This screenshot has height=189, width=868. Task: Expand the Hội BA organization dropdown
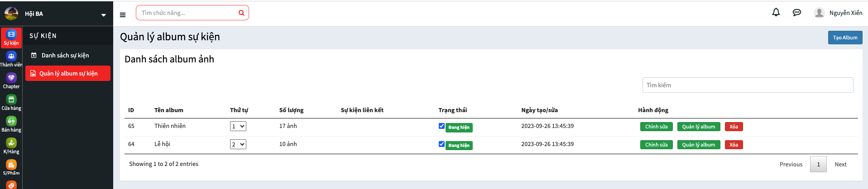pyautogui.click(x=103, y=14)
